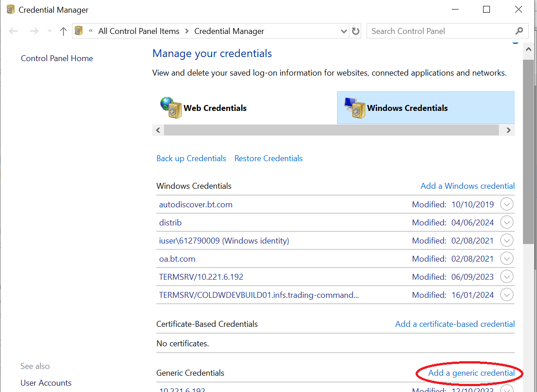Open the recent locations dropdown arrow

point(50,31)
